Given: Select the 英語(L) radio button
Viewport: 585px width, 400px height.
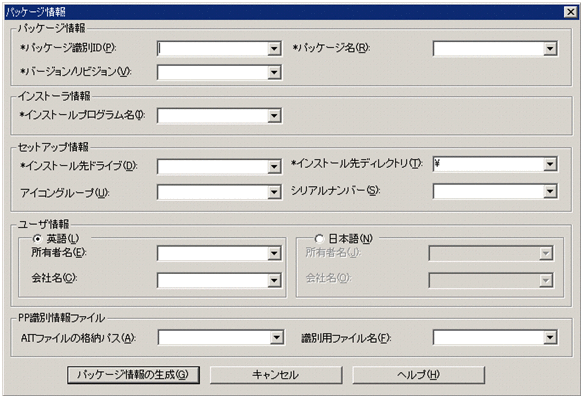Looking at the screenshot, I should [x=37, y=238].
